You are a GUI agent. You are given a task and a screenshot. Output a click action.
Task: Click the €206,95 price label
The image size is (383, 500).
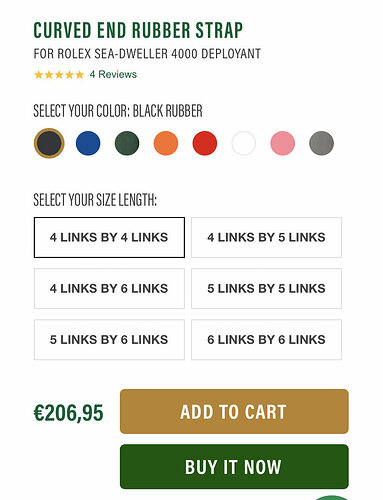68,413
